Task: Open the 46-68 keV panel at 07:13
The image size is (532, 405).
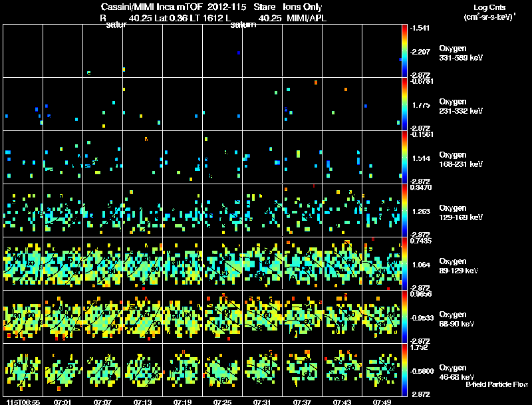Action: [x=143, y=370]
